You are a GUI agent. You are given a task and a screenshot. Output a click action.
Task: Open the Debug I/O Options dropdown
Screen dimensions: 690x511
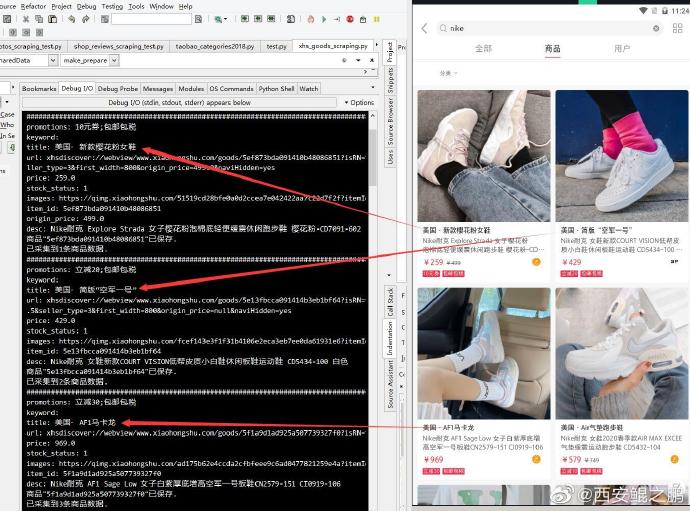coord(359,103)
